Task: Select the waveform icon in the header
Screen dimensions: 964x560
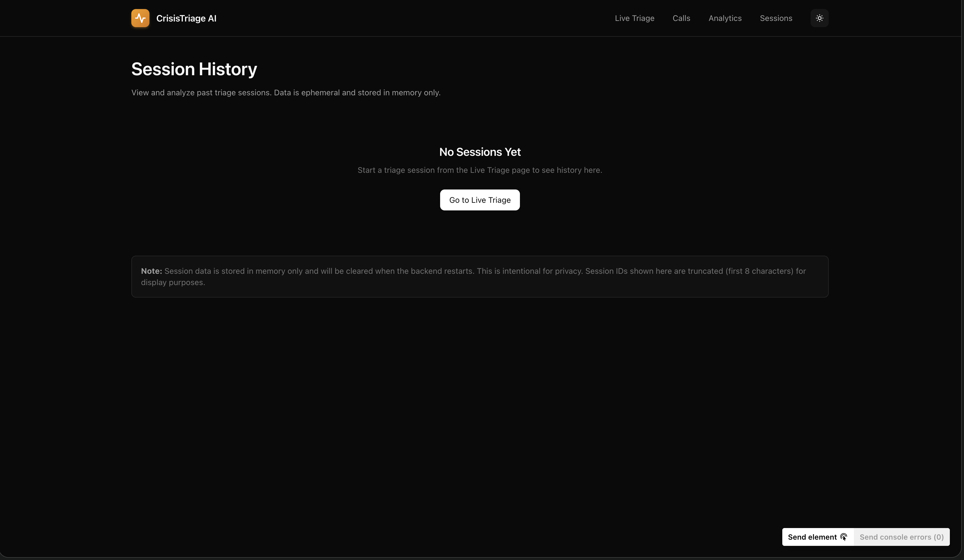Action: point(140,18)
